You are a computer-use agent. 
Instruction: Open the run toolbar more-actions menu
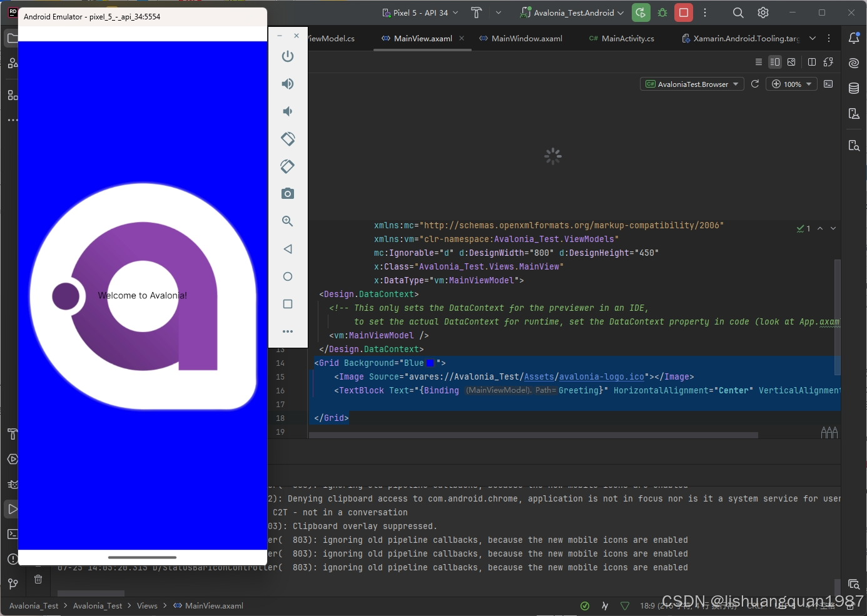[705, 13]
